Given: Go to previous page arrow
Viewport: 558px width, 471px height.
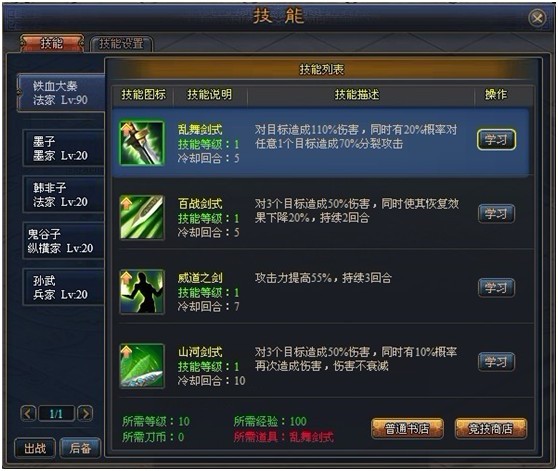Looking at the screenshot, I should 28,414.
